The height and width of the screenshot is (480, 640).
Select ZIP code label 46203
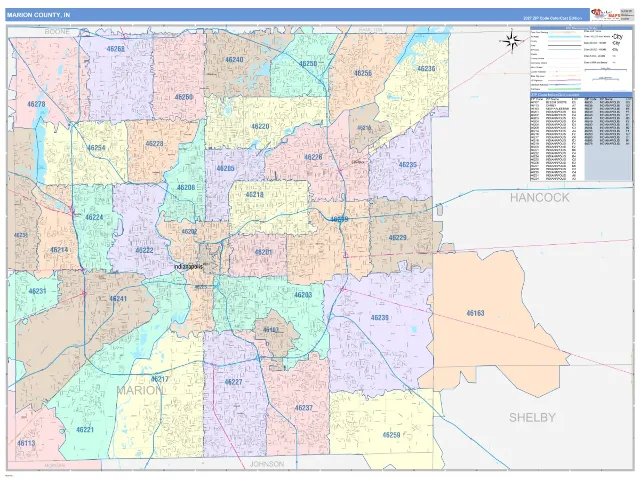[303, 295]
